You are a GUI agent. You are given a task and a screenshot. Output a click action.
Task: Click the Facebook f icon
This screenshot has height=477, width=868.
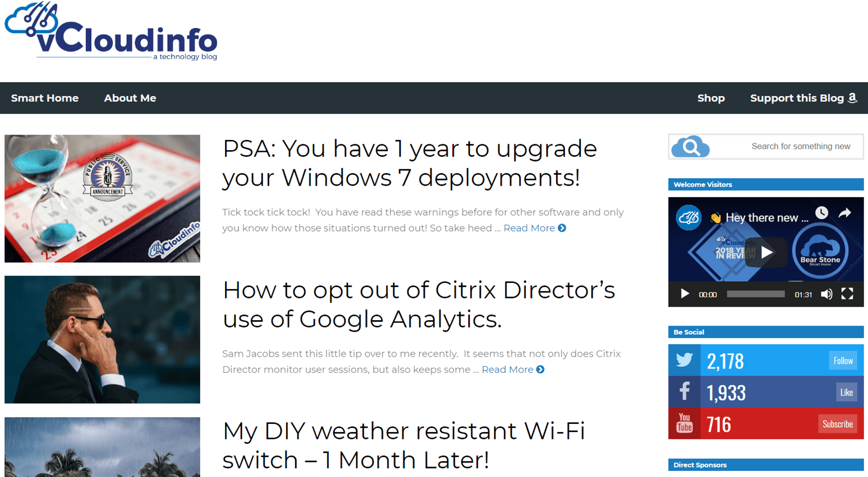(x=684, y=392)
